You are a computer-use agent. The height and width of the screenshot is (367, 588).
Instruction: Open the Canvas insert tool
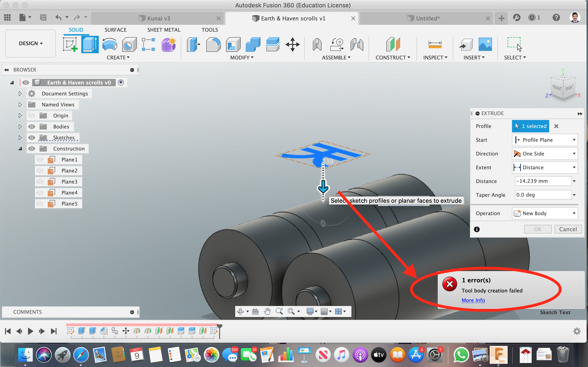point(485,44)
